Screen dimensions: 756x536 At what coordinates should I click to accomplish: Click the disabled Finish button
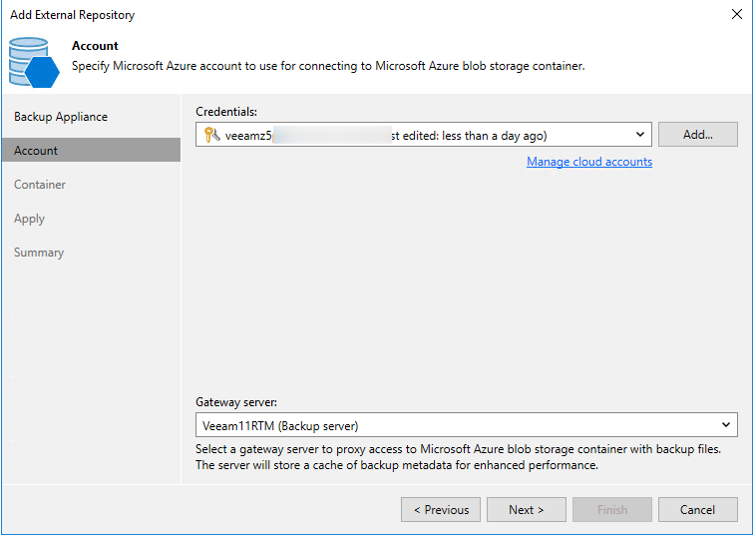click(611, 510)
